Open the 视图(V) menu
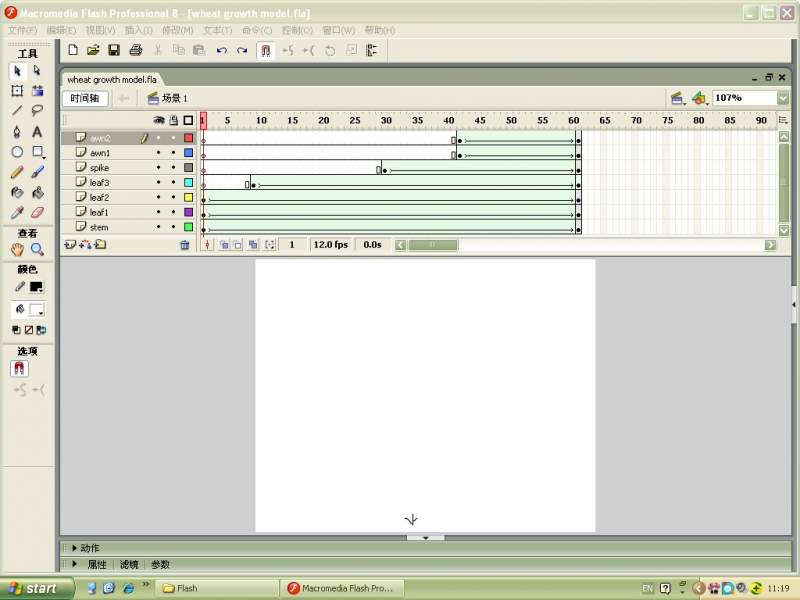The width and height of the screenshot is (800, 600). 101,30
